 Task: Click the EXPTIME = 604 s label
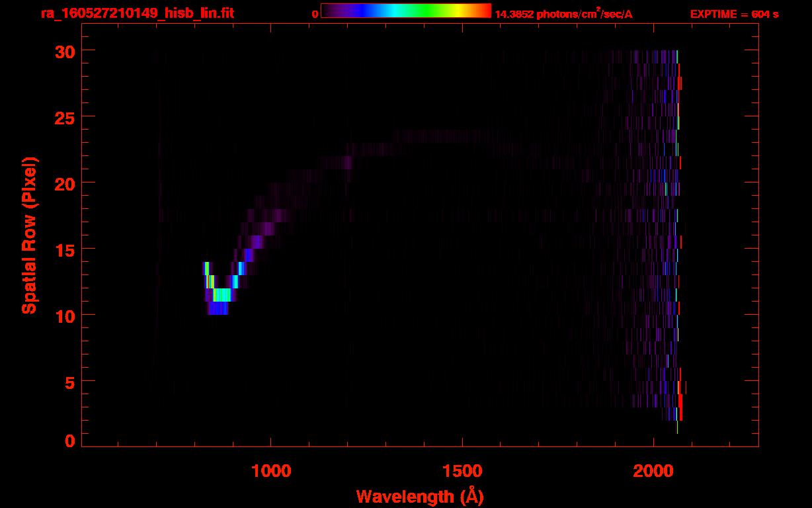[x=734, y=14]
